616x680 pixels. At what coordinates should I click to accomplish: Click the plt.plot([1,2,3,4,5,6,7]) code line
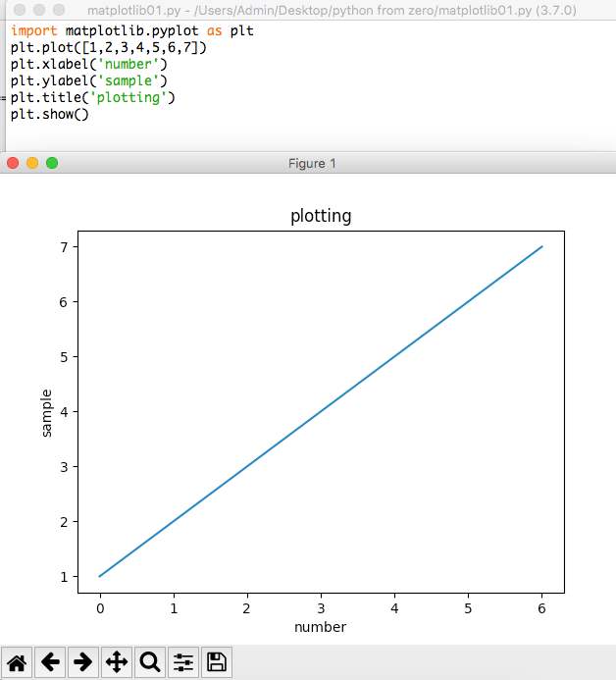[x=109, y=48]
